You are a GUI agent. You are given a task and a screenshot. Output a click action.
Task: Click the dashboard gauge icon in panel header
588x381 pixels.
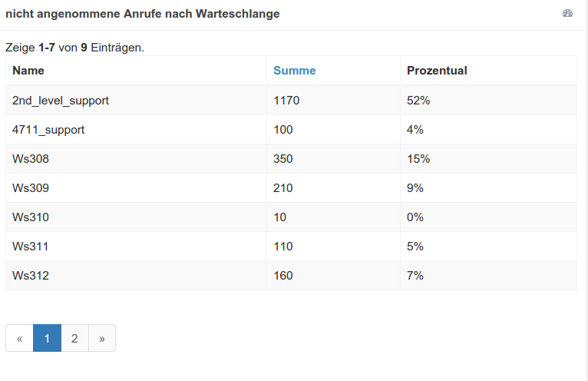point(567,13)
